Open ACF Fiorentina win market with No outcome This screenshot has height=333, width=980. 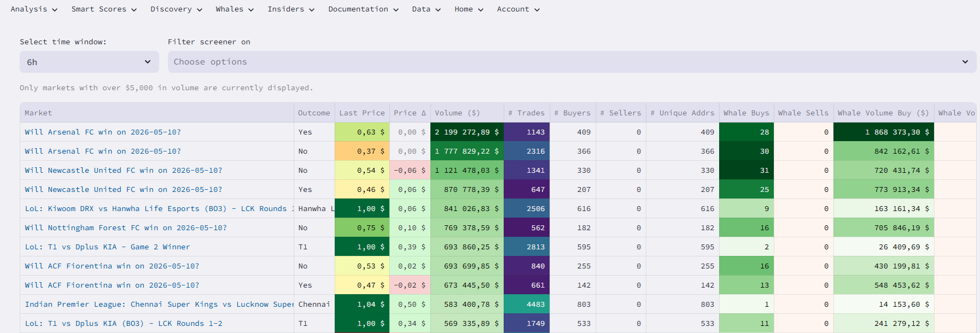[112, 266]
